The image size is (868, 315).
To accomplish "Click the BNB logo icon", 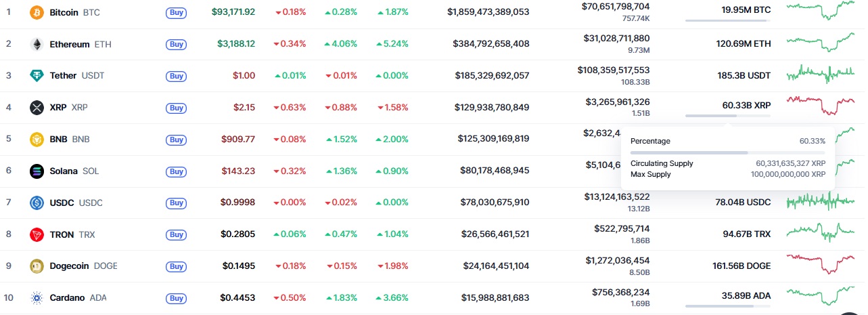I will 37,139.
